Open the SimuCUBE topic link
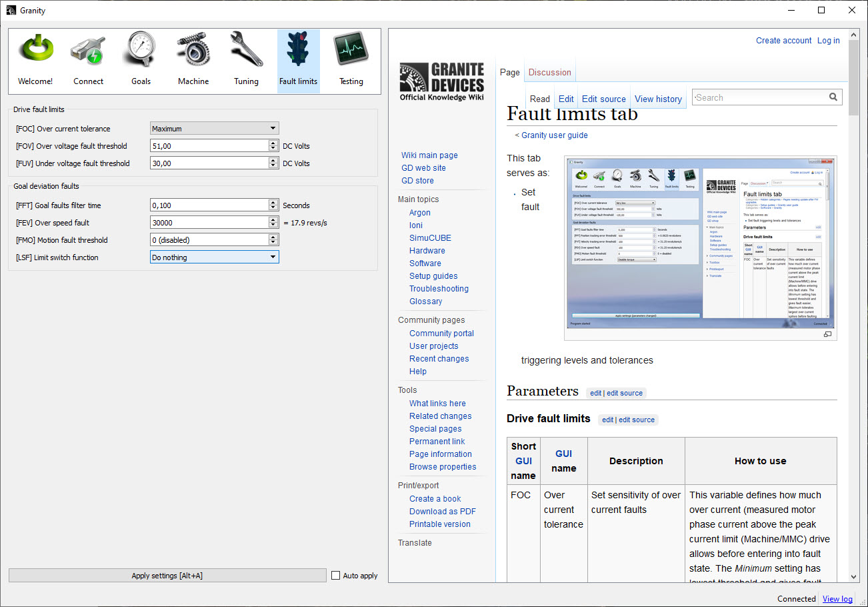 pyautogui.click(x=430, y=238)
